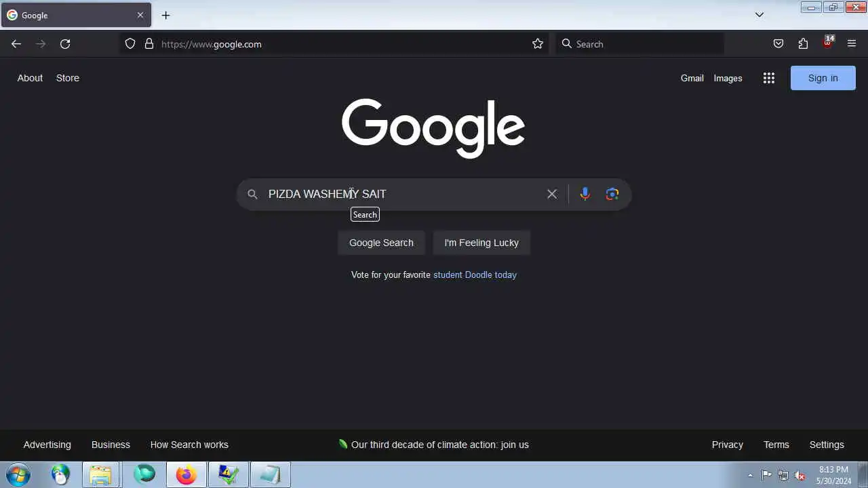Open the Advertising footer link
The image size is (868, 488).
(47, 445)
